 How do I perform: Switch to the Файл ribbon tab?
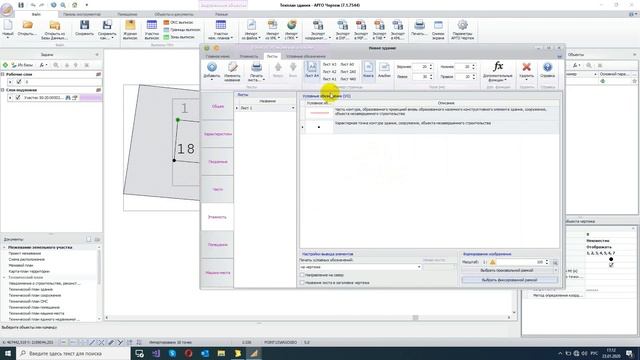click(x=36, y=14)
